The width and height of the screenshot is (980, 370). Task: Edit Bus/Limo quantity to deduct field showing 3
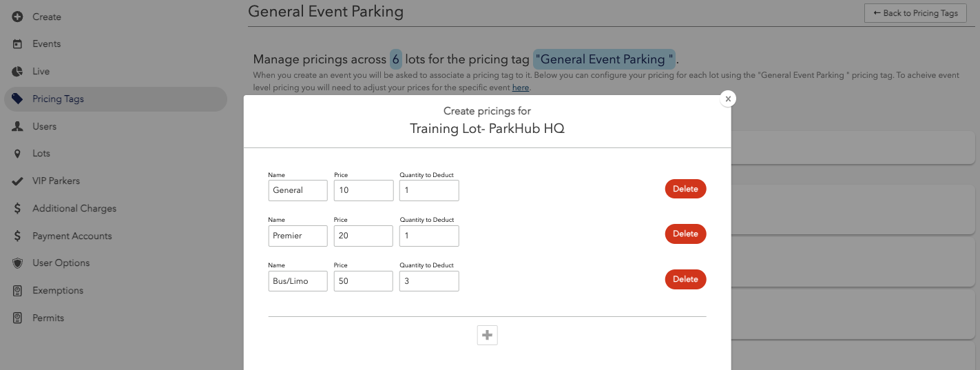click(x=429, y=281)
